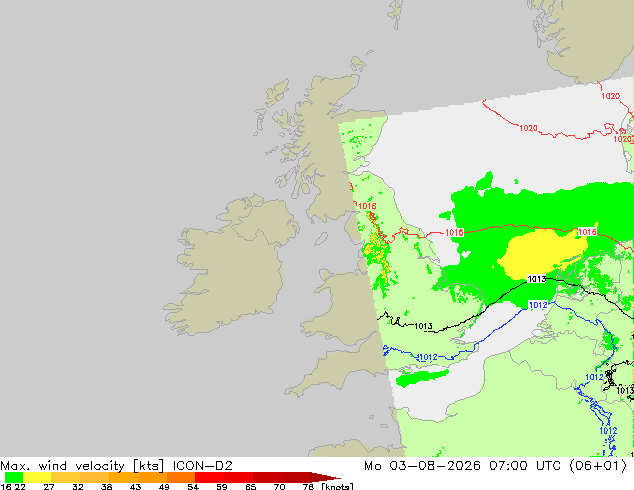
Task: Click the legend value "54"
Action: pos(193,487)
